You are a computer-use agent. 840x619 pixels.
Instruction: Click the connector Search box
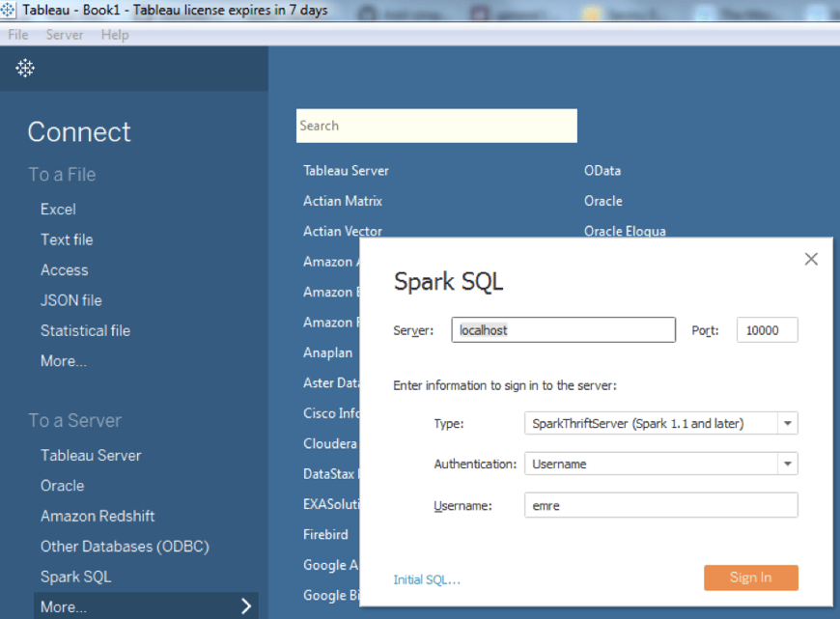436,126
